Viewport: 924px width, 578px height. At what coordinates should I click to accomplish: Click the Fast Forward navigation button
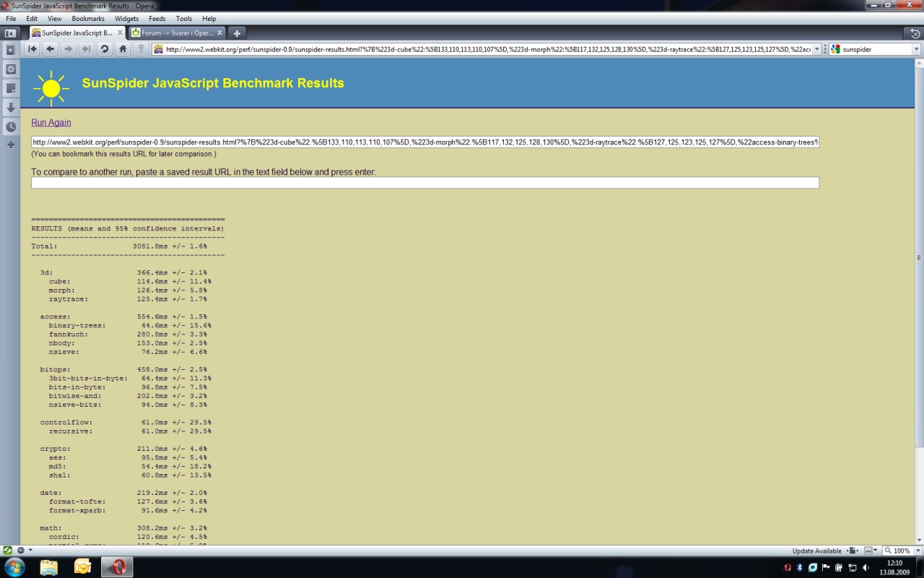coord(85,49)
